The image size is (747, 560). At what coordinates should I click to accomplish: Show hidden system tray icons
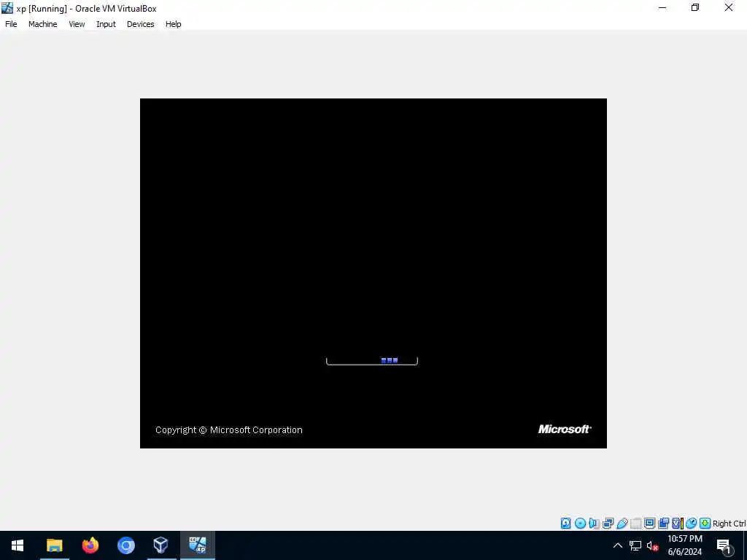pyautogui.click(x=617, y=545)
